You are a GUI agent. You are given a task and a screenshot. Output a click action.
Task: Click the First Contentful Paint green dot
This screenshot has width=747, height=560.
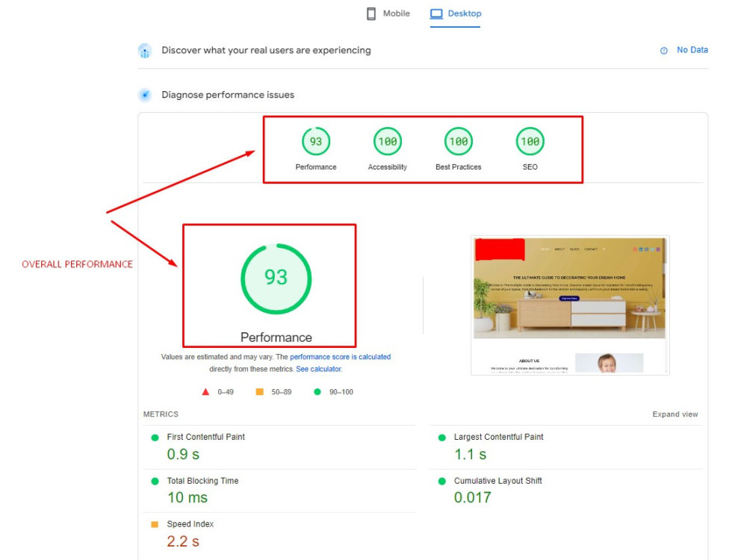[155, 438]
